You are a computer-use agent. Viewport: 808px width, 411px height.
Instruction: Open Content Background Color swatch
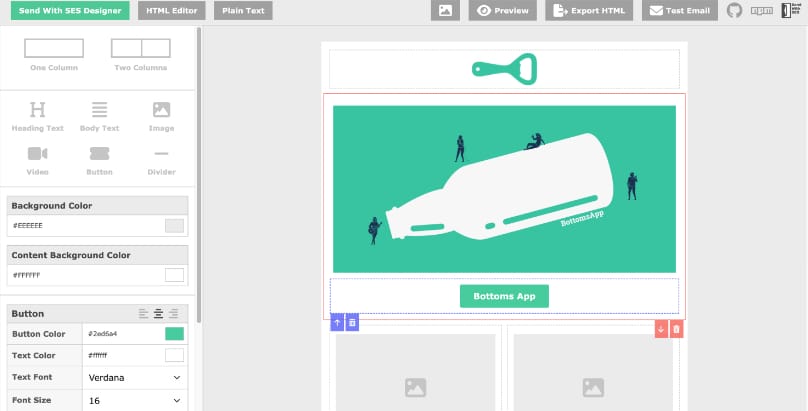(x=174, y=275)
